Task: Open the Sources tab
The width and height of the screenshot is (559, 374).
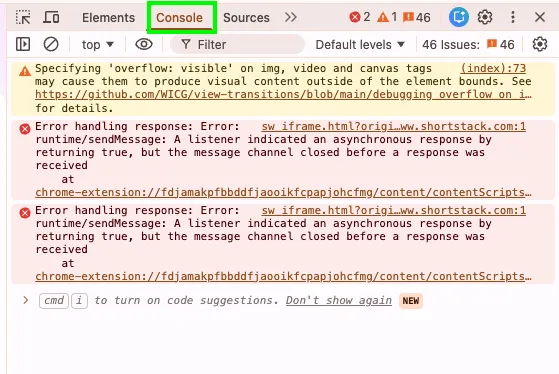Action: [246, 17]
